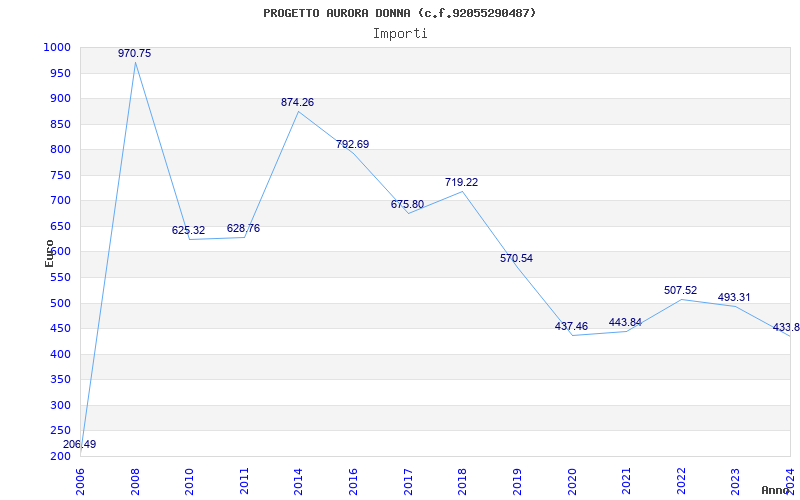Click the 500 y-axis tick label

click(60, 303)
